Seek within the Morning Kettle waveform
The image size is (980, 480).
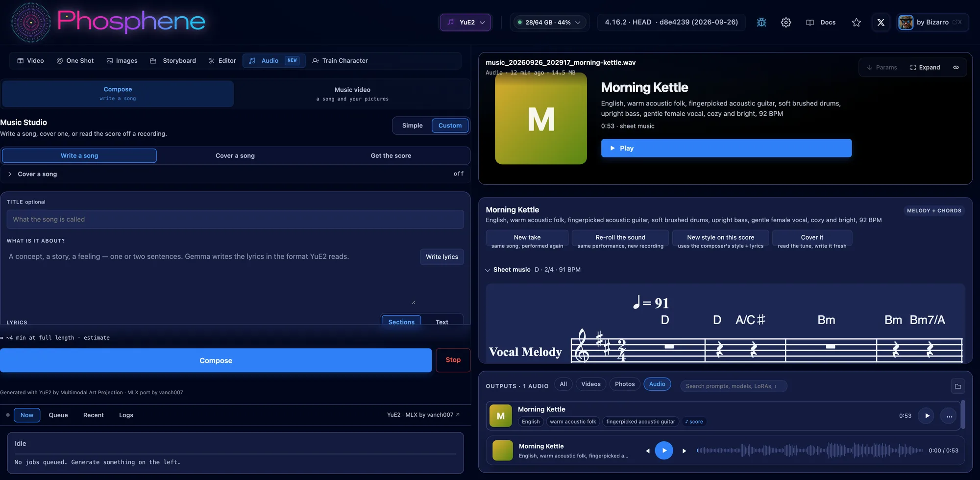point(809,451)
